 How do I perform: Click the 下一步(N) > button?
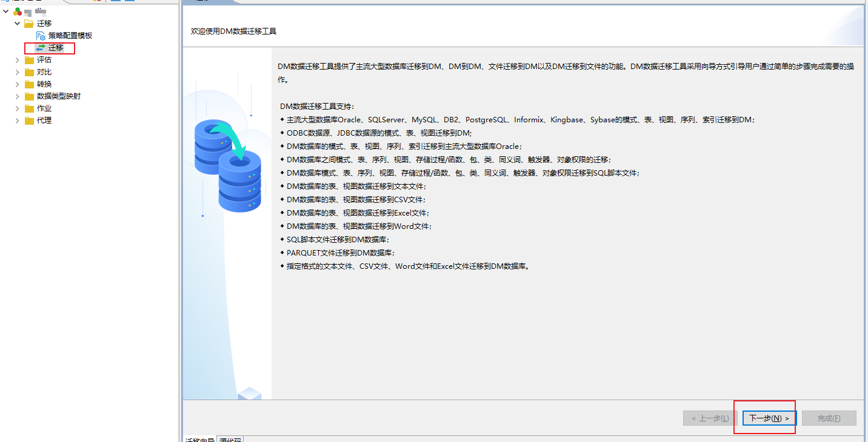769,418
